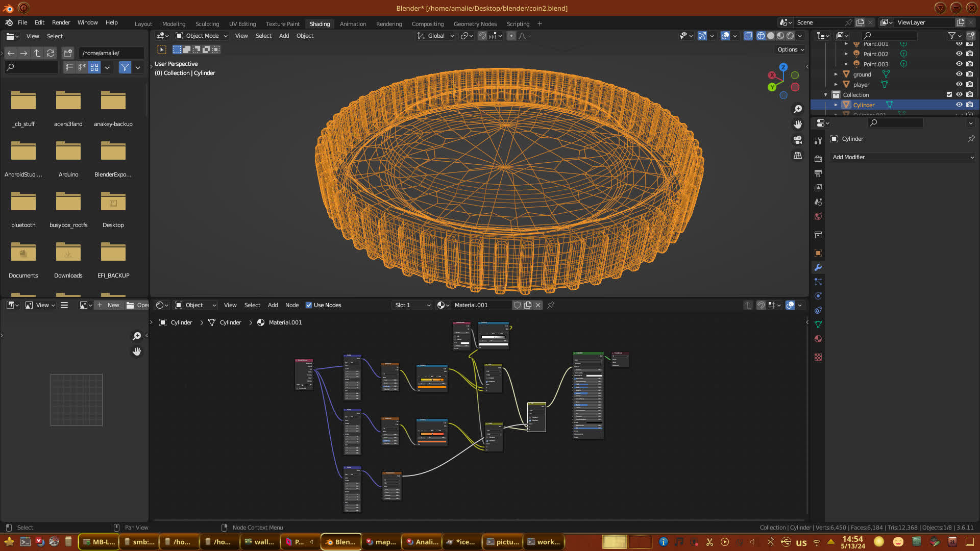Hide the ground object in viewport
The height and width of the screenshot is (551, 980).
point(959,74)
